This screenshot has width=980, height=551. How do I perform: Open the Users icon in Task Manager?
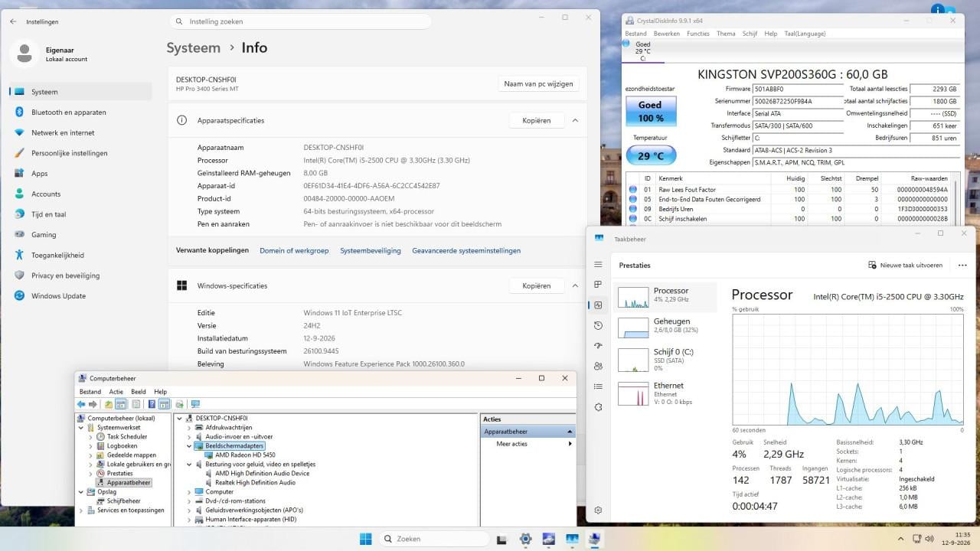tap(598, 366)
